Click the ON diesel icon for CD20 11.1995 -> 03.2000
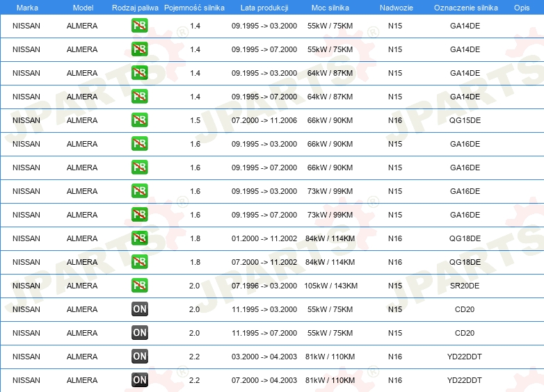Image resolution: width=544 pixels, height=392 pixels. coord(140,309)
